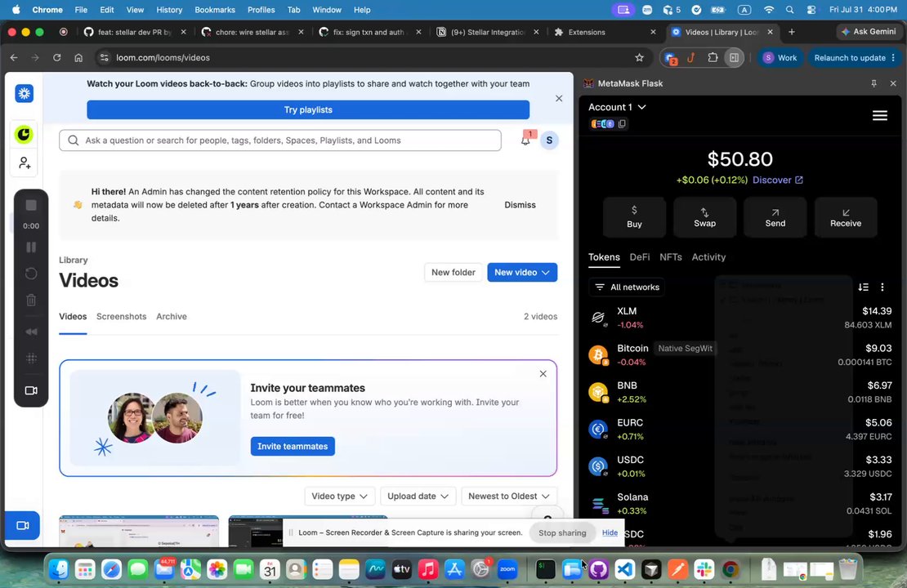Screen dimensions: 907x588
Task: Select the USDC token icon
Action: pos(597,466)
